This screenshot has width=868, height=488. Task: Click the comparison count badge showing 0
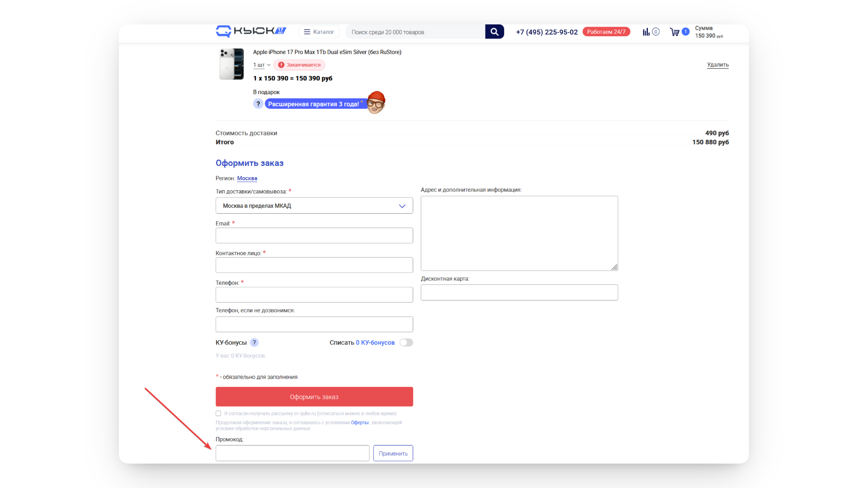coord(656,32)
